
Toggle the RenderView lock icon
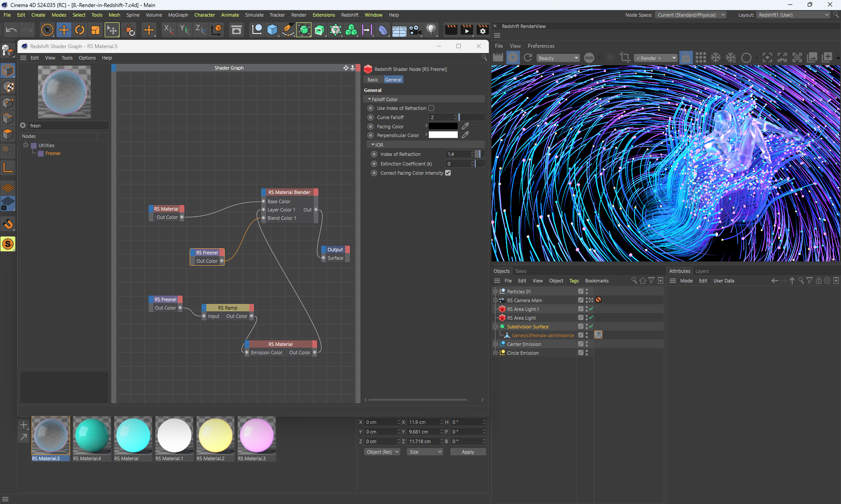[686, 58]
